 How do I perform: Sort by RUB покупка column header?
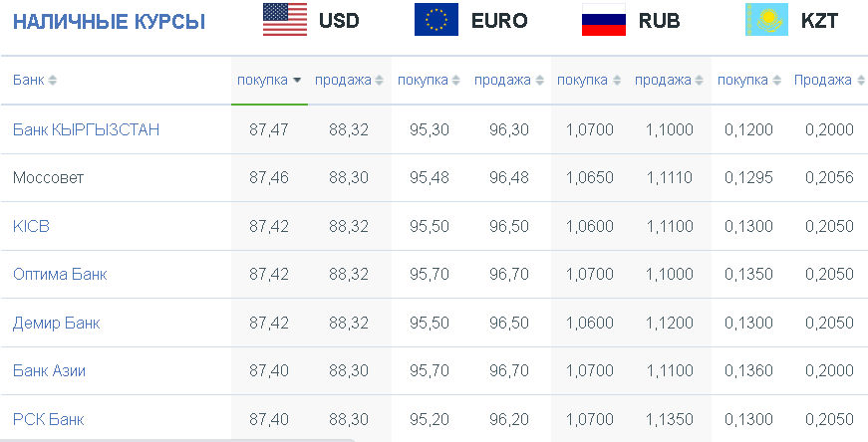point(587,81)
